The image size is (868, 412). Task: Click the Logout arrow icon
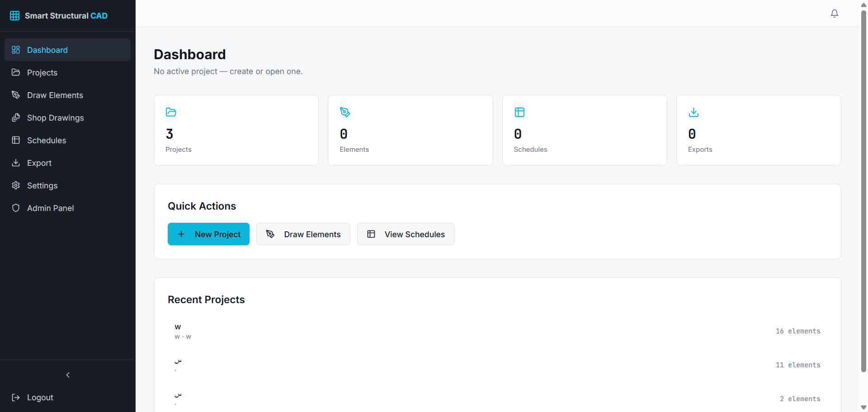point(16,398)
